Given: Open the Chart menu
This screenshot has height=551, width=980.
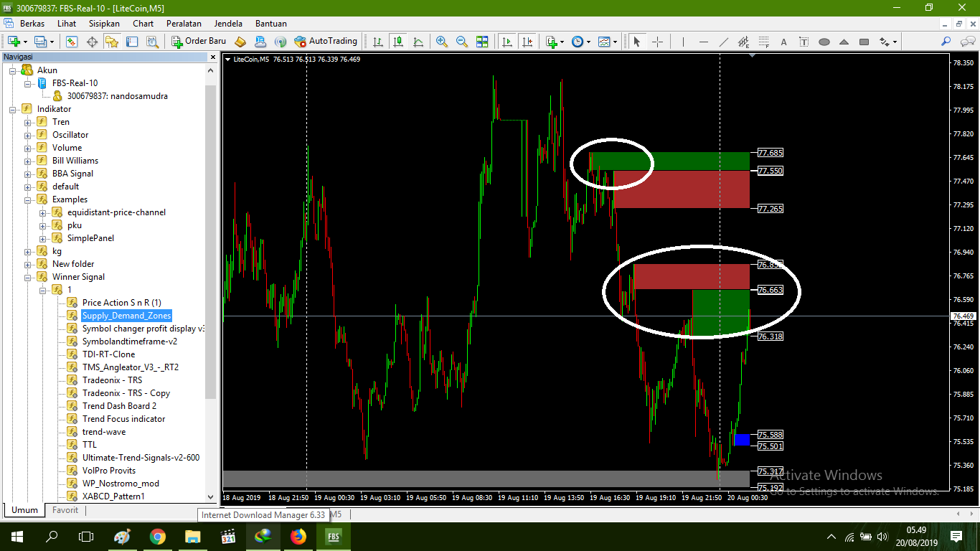Looking at the screenshot, I should pos(143,23).
